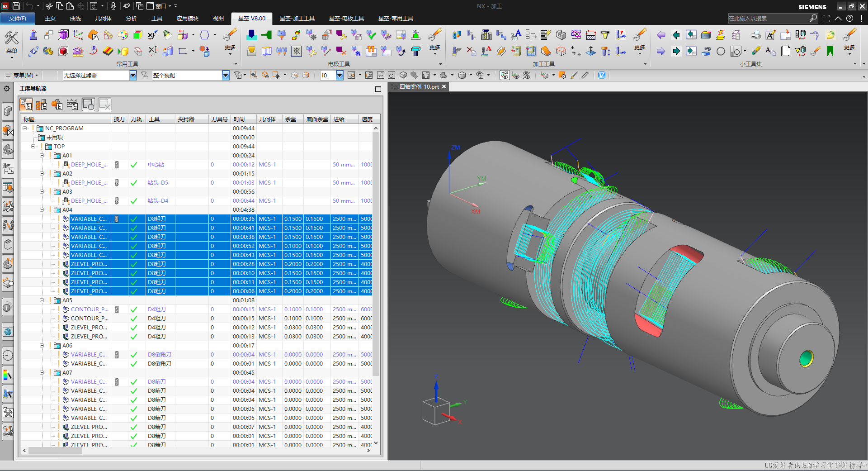868x471 pixels.
Task: Switch to Machine Tool view in navigator
Action: 42,105
